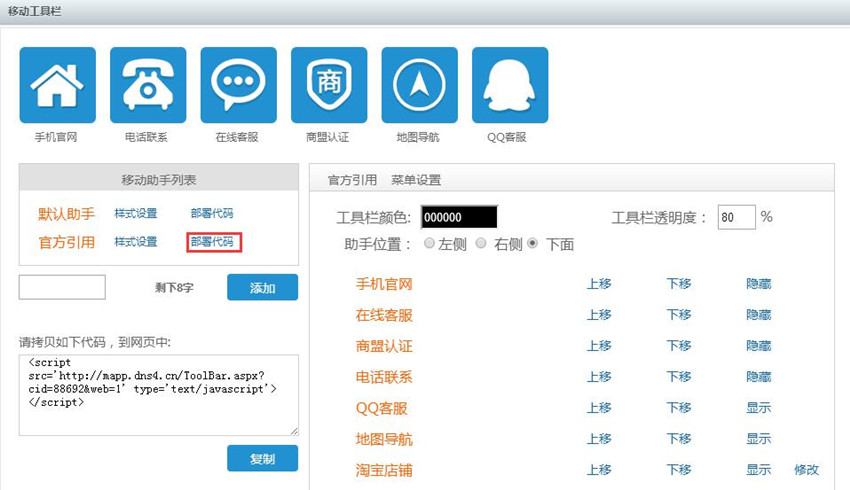Click the 商盟认证 shield icon

(329, 85)
